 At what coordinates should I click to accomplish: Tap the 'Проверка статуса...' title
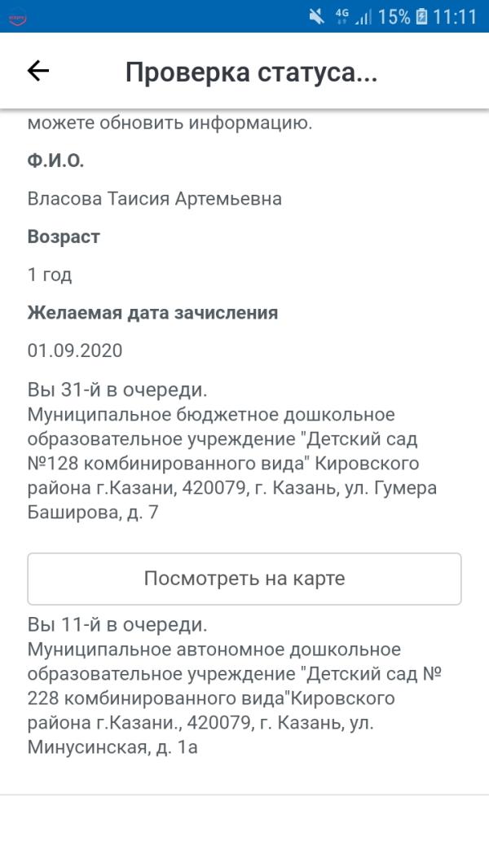click(x=251, y=73)
